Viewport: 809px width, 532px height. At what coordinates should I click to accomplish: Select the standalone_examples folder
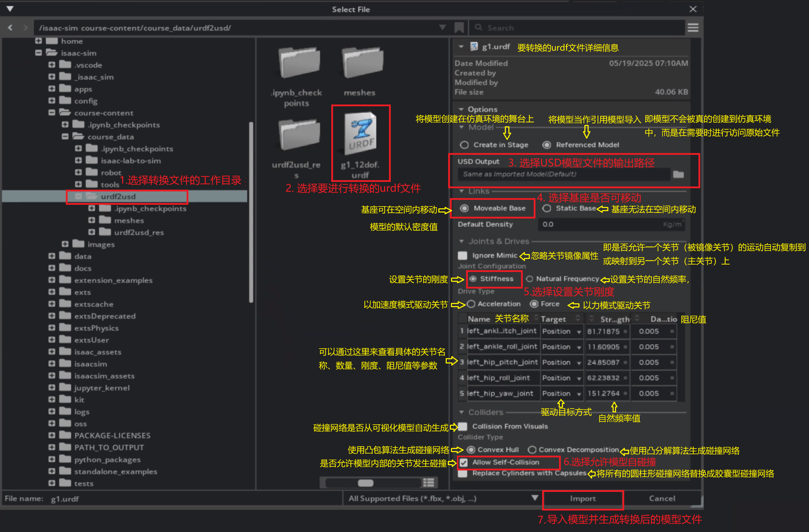(x=115, y=471)
